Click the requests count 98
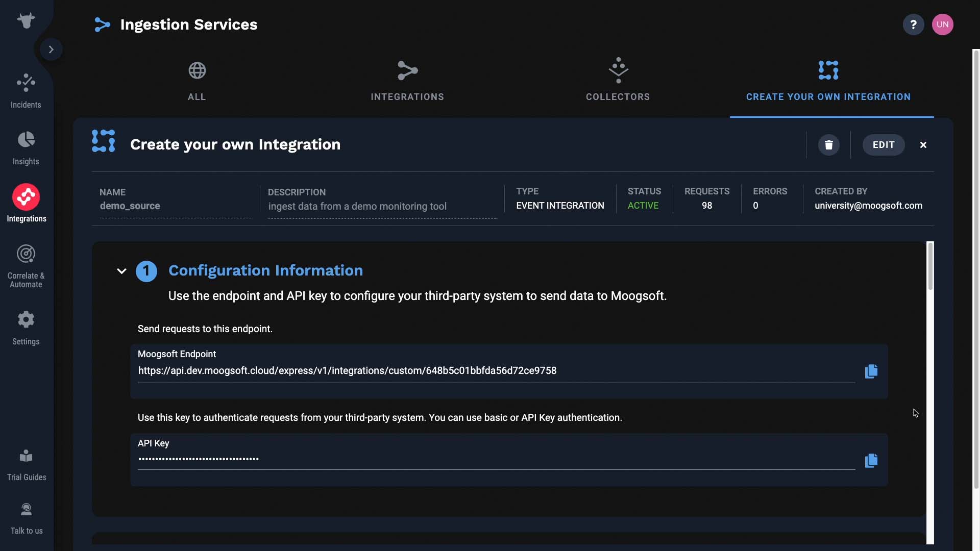 pyautogui.click(x=706, y=206)
